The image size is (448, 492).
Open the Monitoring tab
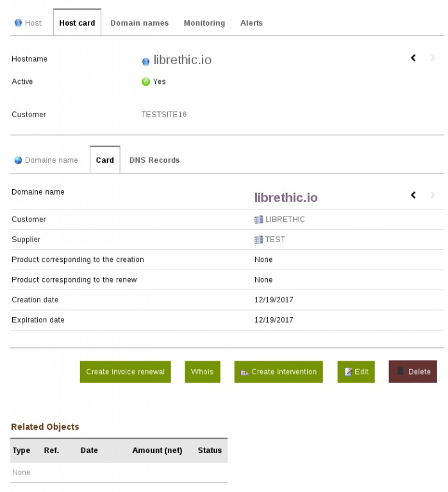coord(204,23)
